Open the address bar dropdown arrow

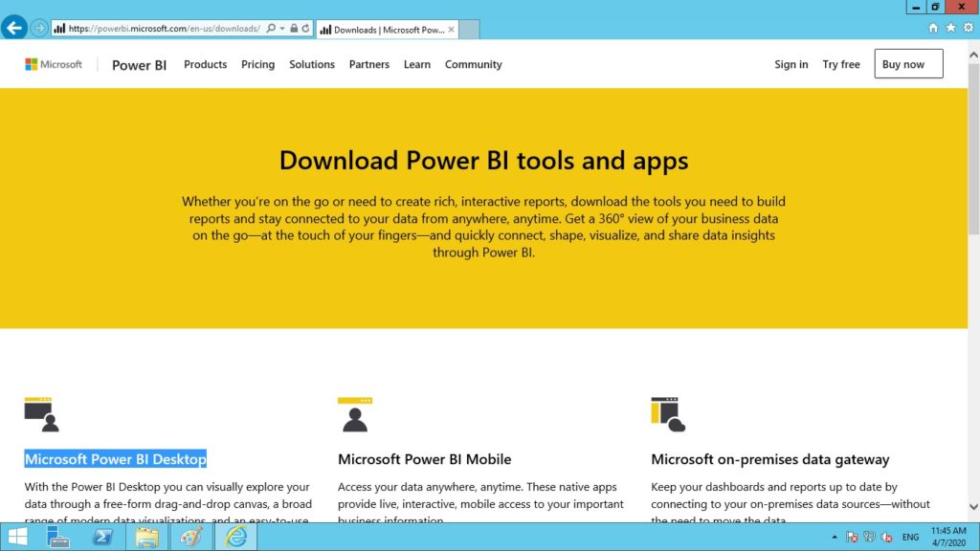[282, 28]
